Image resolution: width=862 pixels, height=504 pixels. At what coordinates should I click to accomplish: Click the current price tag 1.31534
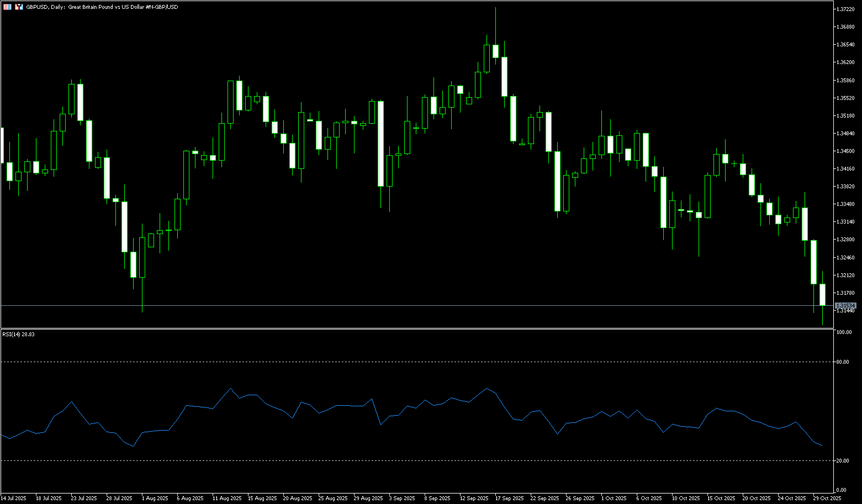point(845,305)
